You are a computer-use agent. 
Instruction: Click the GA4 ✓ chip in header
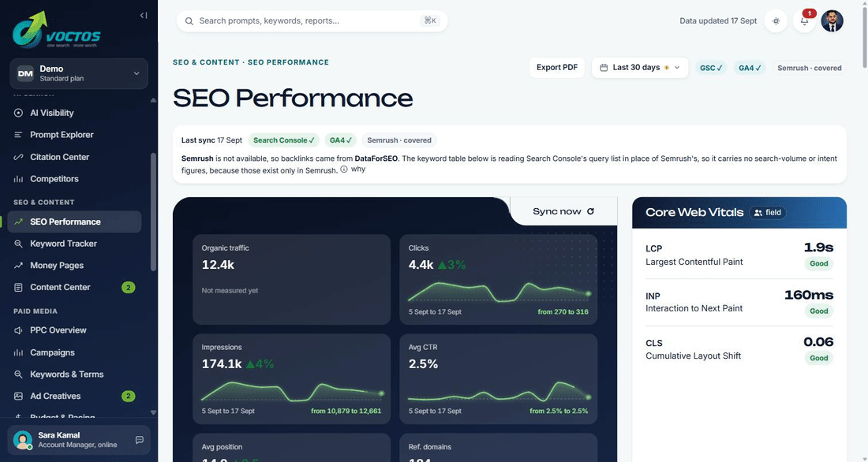750,68
